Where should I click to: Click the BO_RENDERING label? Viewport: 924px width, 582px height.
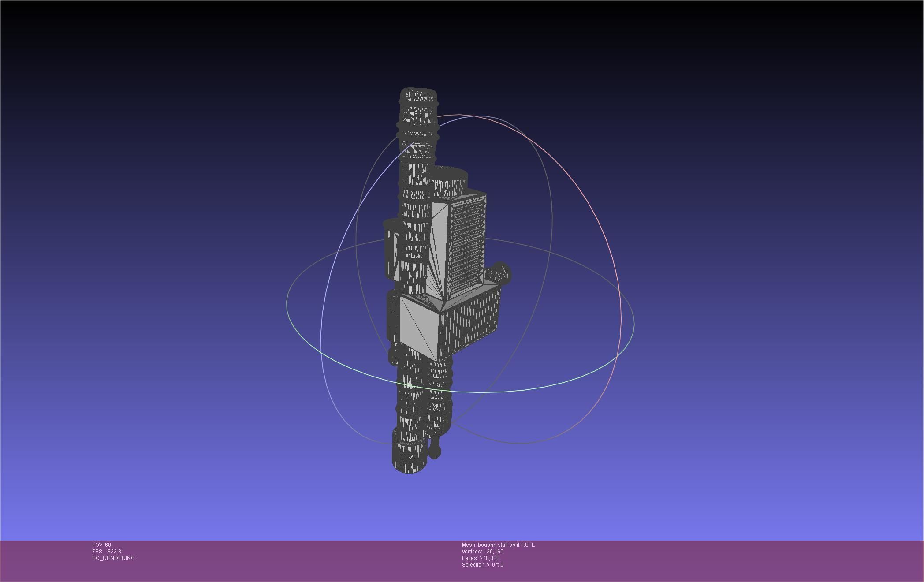point(113,558)
